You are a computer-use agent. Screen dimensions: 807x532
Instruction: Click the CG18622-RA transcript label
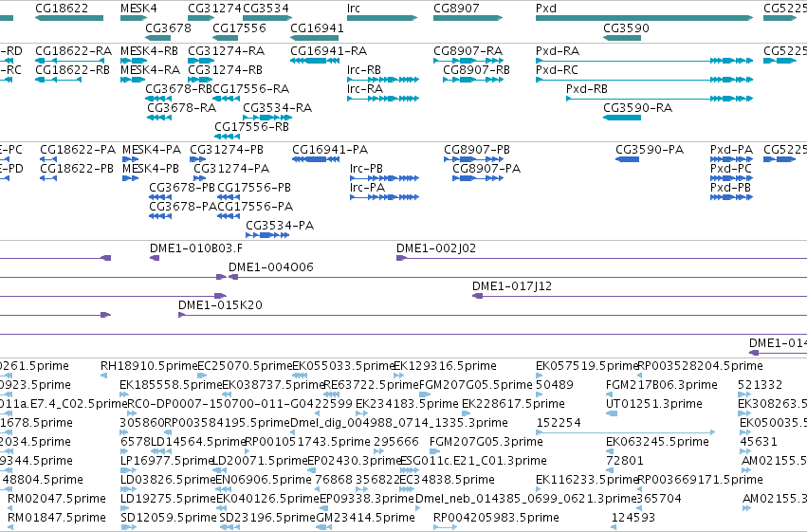(74, 51)
